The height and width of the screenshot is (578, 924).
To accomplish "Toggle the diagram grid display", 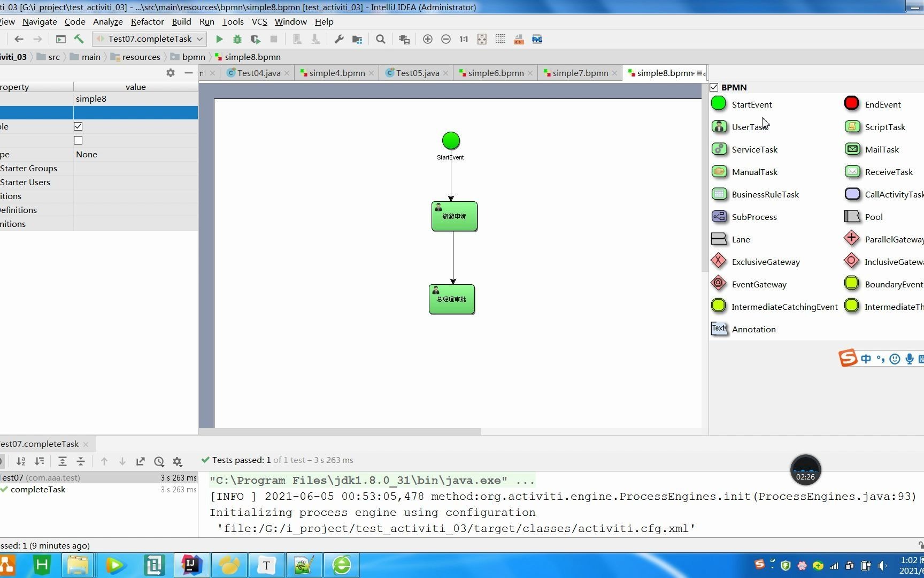I will (x=500, y=39).
